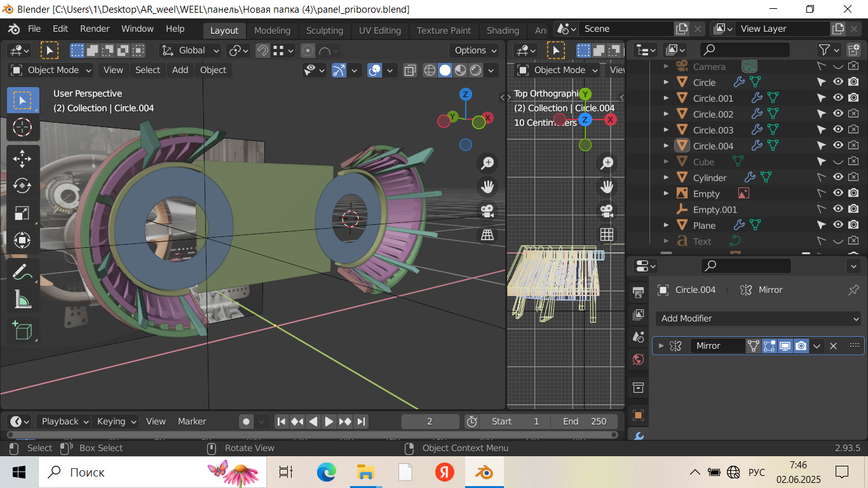This screenshot has height=488, width=868.
Task: Hide Circle.002 with its eye icon
Action: click(838, 114)
